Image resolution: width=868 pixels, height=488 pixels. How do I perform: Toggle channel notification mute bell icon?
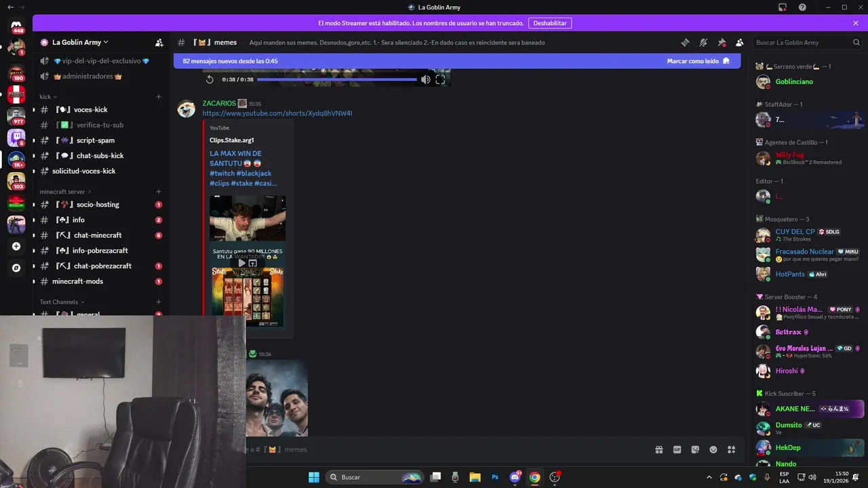pyautogui.click(x=703, y=42)
